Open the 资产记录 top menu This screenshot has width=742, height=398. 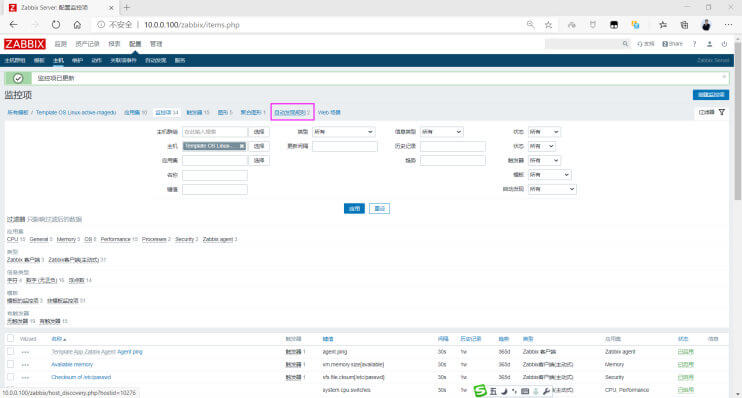coord(88,44)
